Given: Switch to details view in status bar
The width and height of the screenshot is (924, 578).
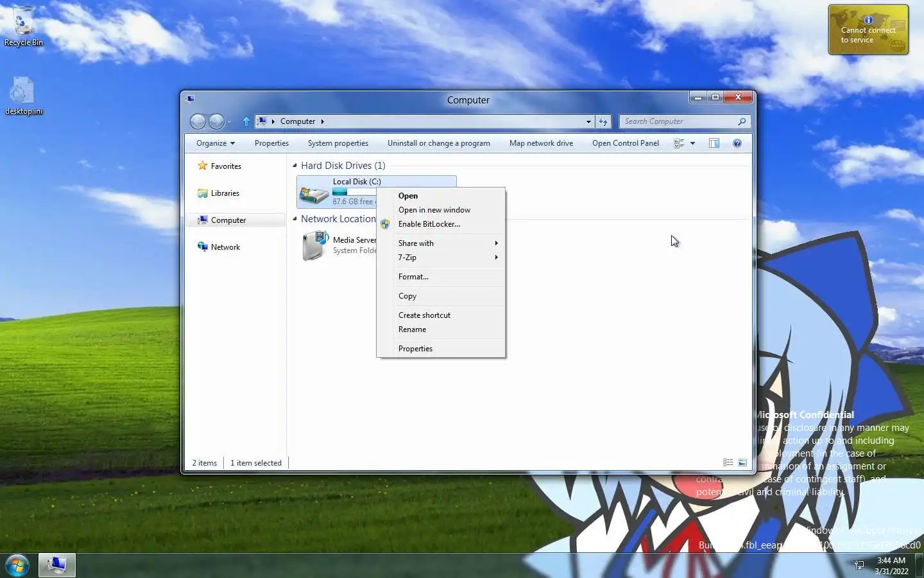Looking at the screenshot, I should pos(728,462).
